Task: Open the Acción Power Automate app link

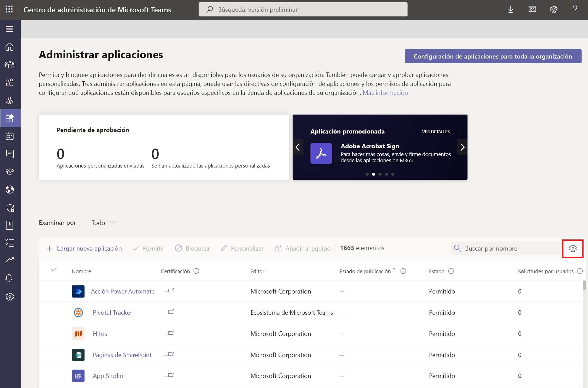Action: (x=123, y=291)
